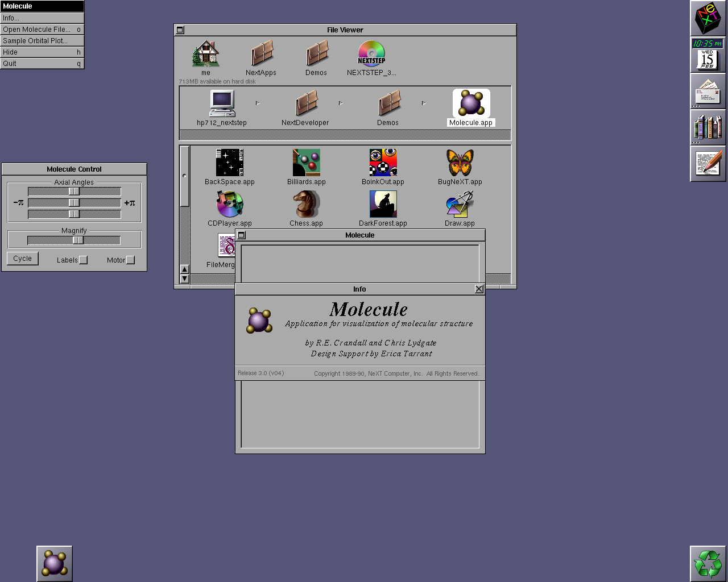The width and height of the screenshot is (728, 582).
Task: Click 'Design Support by Erica Tarrant' text
Action: (371, 354)
